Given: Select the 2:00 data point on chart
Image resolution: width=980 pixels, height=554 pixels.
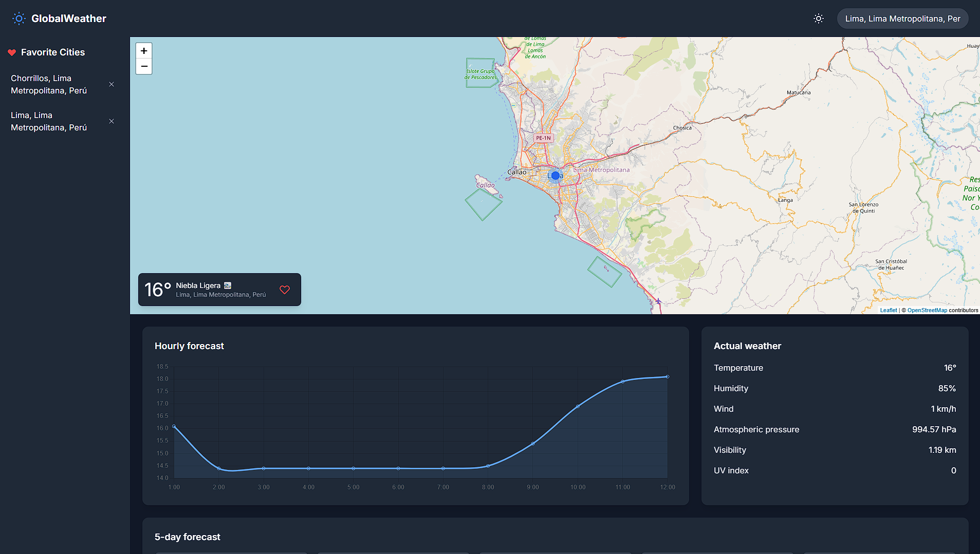Looking at the screenshot, I should 219,468.
